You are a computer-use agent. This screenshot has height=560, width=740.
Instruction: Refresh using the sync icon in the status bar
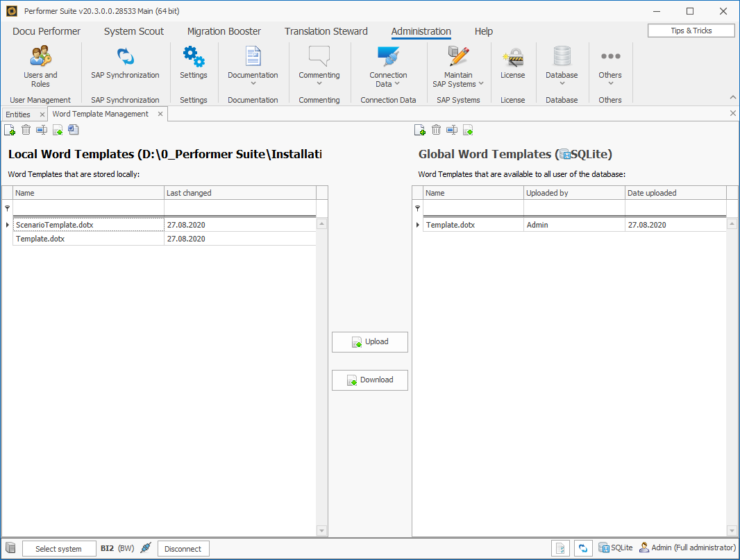(583, 548)
